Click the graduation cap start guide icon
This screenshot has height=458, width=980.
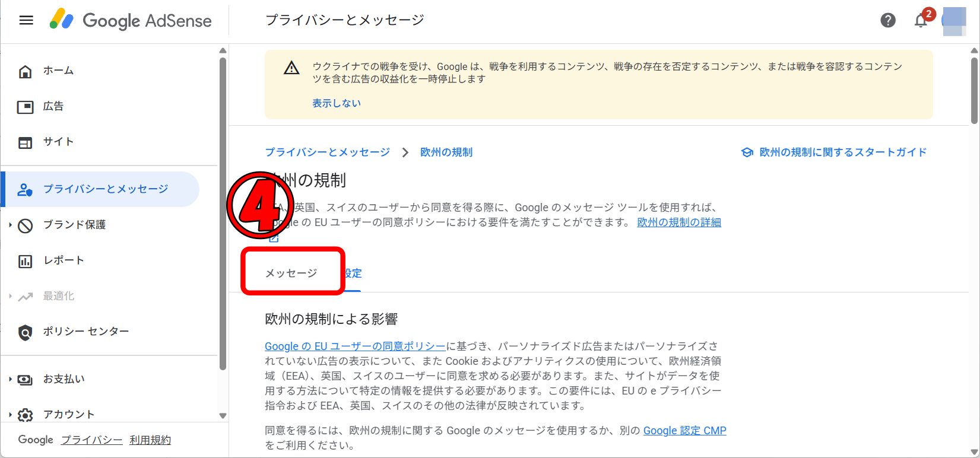(x=747, y=152)
